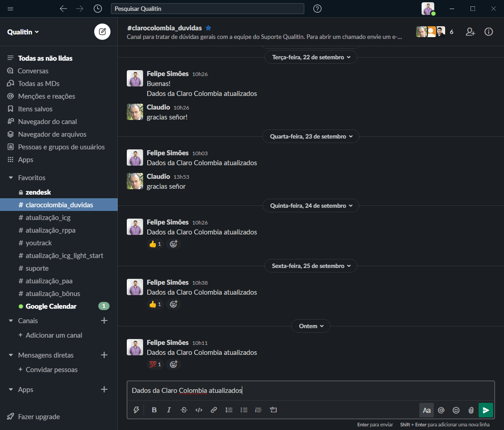Viewport: 504px width, 430px height.
Task: Open the shortcuts lightning icon
Action: tap(136, 410)
